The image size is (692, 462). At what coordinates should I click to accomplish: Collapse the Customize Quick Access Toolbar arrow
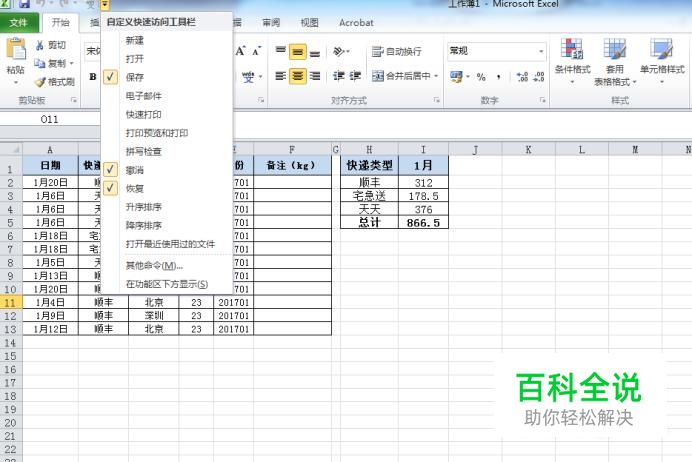pos(105,5)
